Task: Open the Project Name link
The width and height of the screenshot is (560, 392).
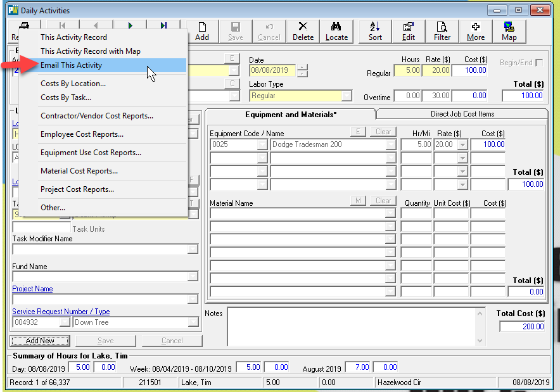Action: point(32,289)
